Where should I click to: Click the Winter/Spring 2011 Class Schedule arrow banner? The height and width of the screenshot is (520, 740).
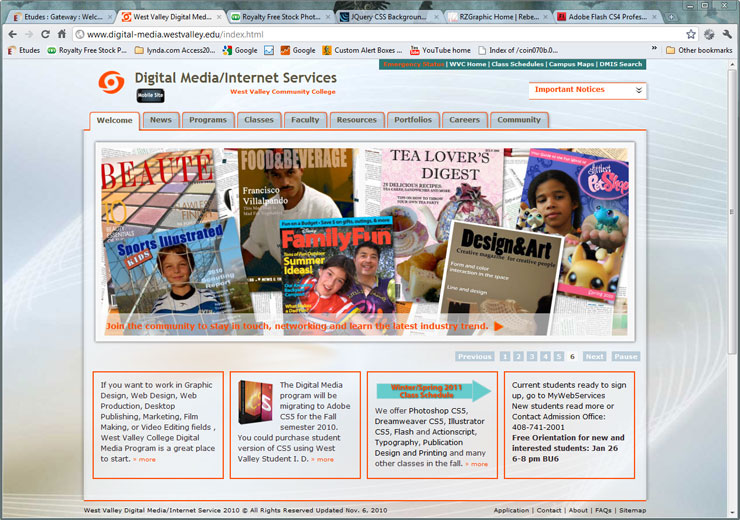[434, 391]
